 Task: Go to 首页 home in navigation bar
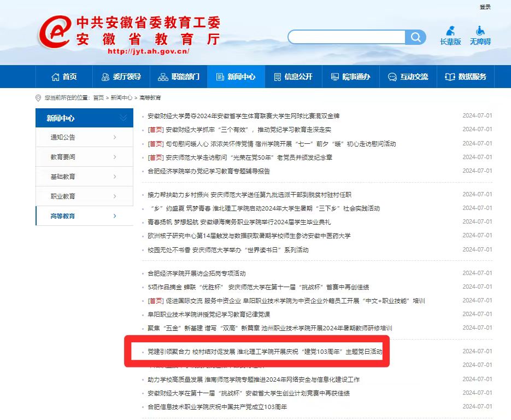coord(64,77)
